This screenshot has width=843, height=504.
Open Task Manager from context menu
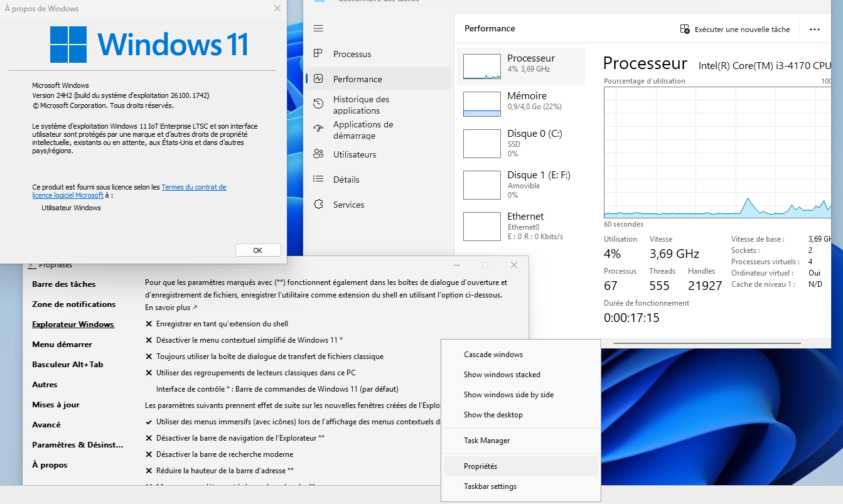pyautogui.click(x=521, y=441)
